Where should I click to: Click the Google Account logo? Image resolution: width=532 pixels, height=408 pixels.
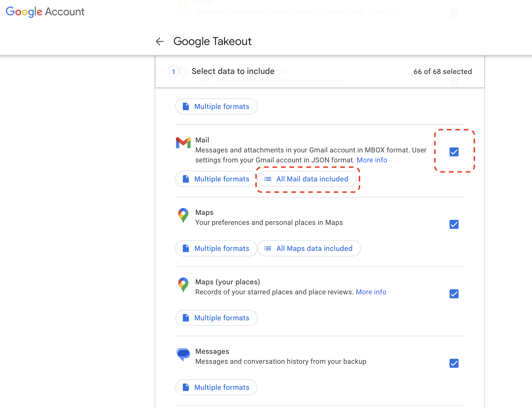(x=45, y=12)
